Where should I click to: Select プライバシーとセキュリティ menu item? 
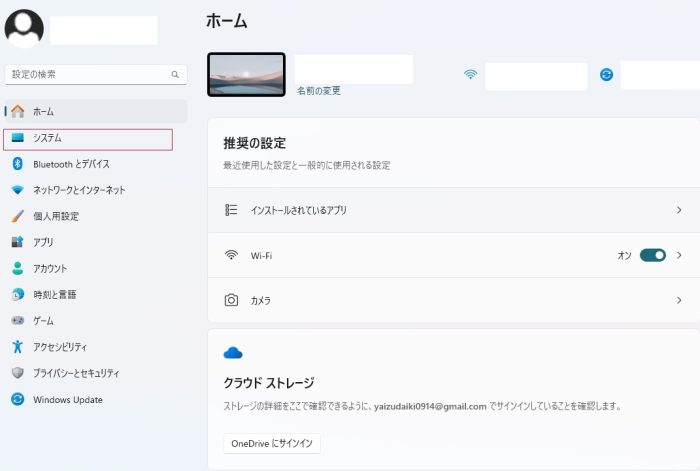tap(95, 373)
